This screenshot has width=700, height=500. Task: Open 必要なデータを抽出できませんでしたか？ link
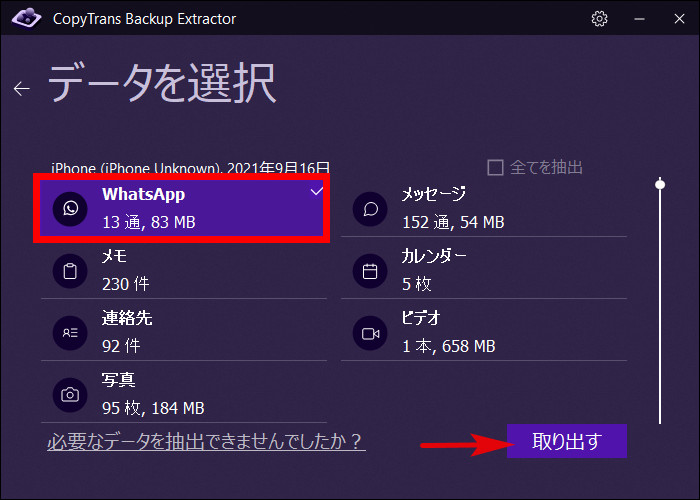click(206, 441)
